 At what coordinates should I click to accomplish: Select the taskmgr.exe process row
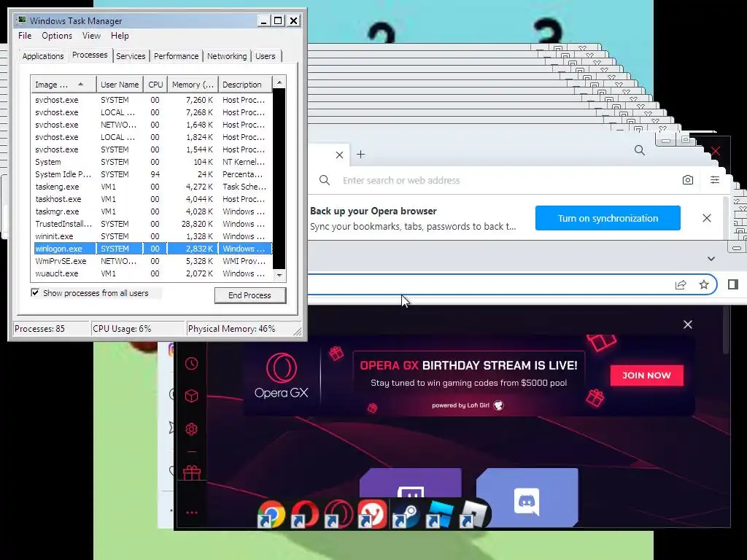coord(152,211)
